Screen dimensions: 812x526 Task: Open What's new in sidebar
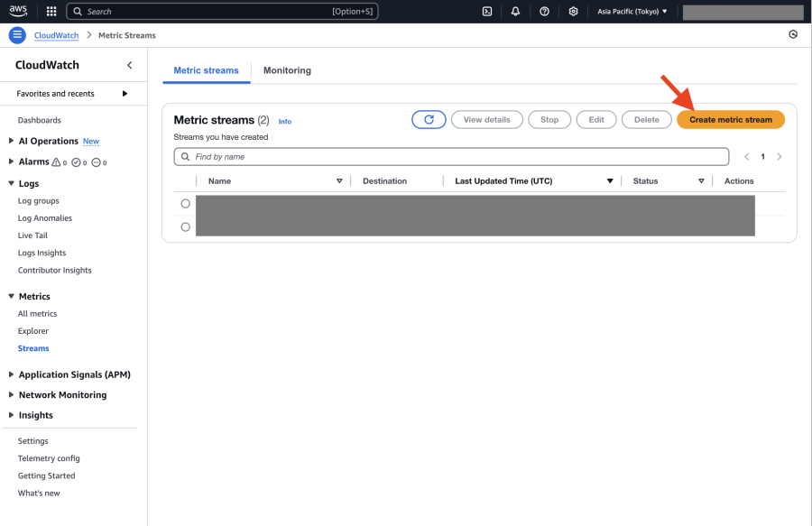tap(39, 494)
